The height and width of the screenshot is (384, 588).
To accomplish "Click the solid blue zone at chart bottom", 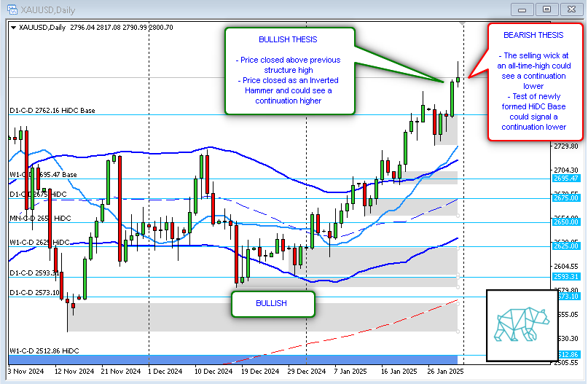I will [x=233, y=359].
